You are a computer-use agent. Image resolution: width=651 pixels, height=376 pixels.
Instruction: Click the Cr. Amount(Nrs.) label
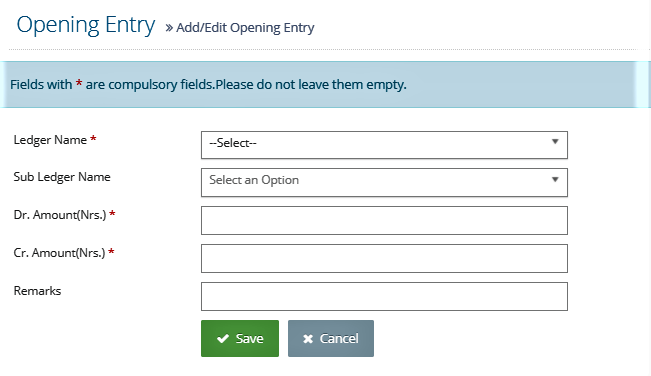point(59,253)
